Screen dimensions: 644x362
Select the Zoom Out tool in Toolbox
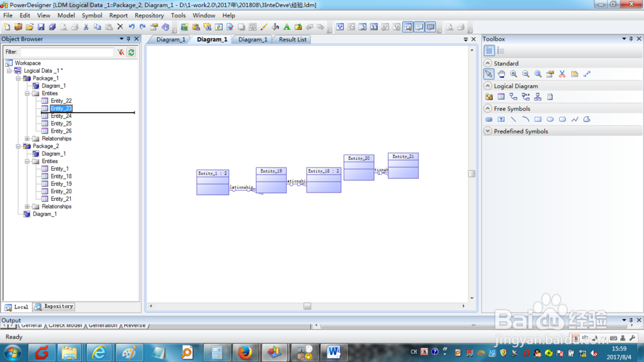pos(526,74)
